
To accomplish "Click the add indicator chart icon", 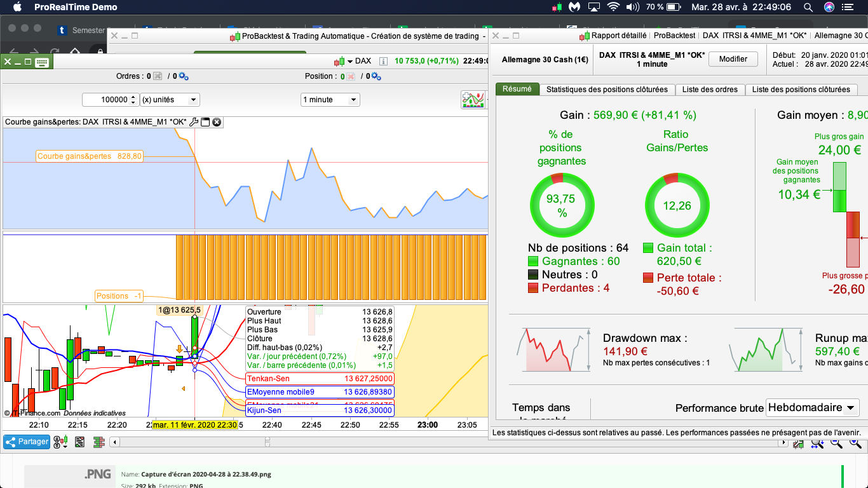I will pyautogui.click(x=473, y=100).
